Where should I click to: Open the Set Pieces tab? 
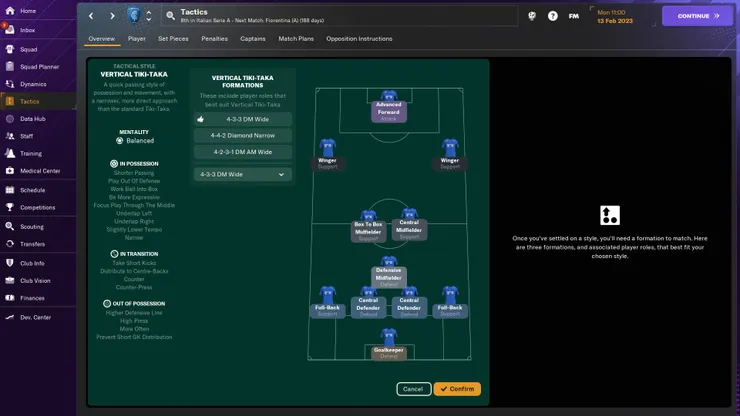click(x=173, y=39)
